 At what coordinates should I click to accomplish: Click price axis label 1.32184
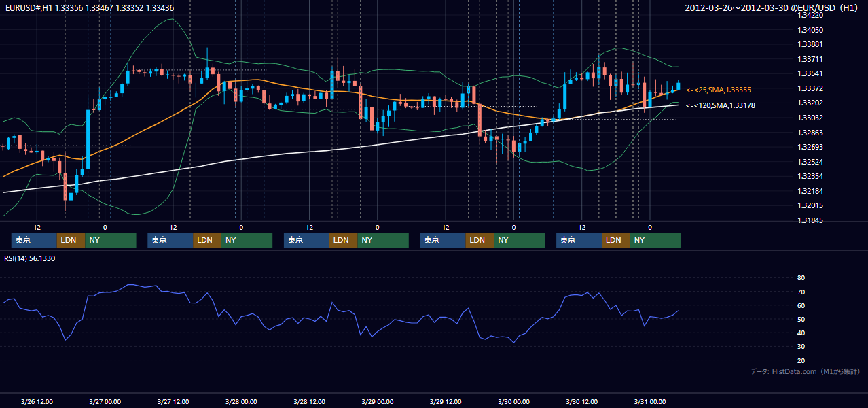810,191
